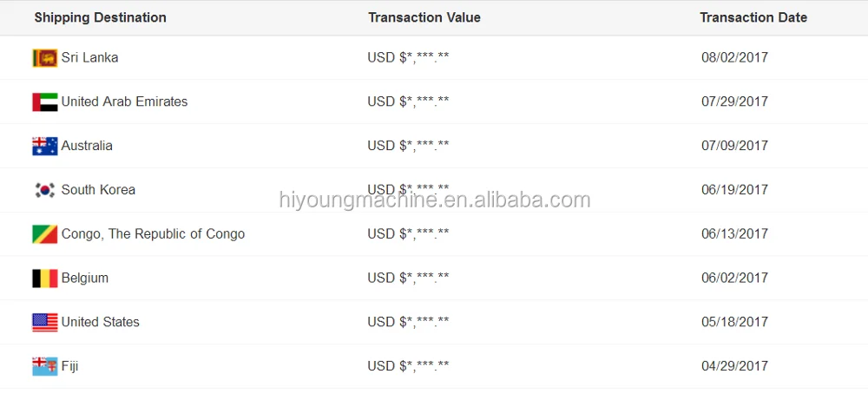The width and height of the screenshot is (868, 400).
Task: Click the hiyoungmachine.en.alibaba.com watermark
Action: tap(434, 201)
